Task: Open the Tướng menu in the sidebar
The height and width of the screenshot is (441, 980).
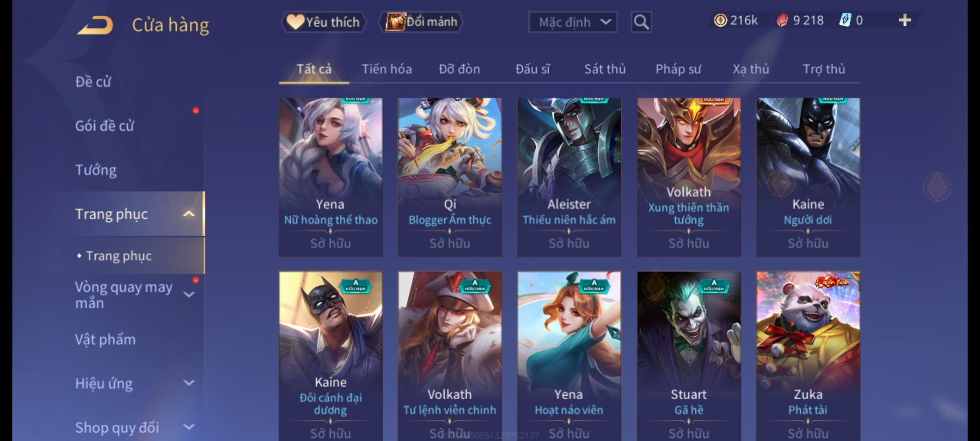Action: click(x=96, y=170)
